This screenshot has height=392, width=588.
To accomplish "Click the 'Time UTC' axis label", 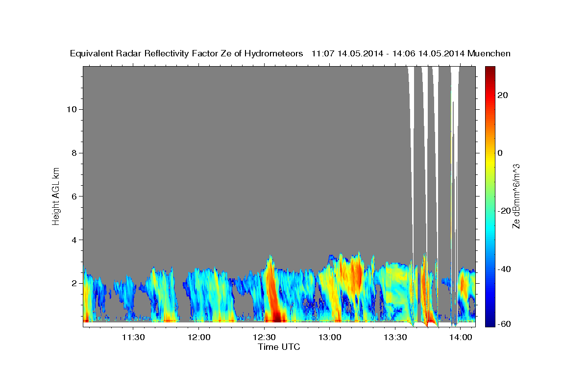I will (279, 347).
